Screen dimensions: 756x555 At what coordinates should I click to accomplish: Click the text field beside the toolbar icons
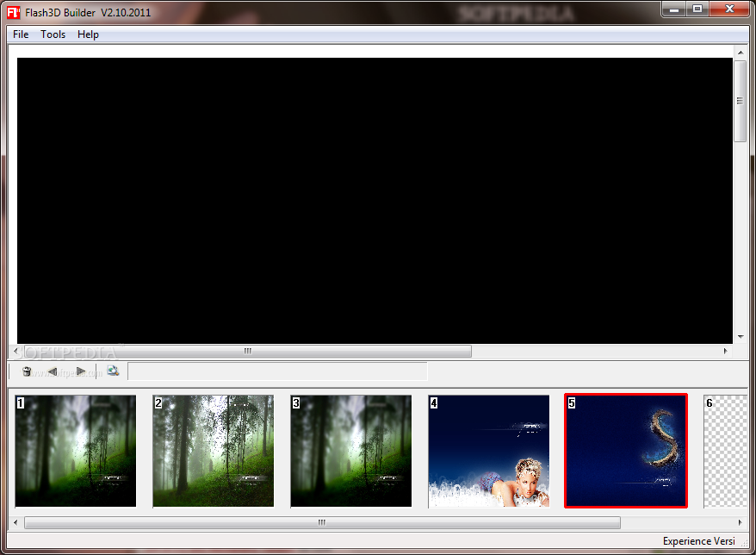[277, 371]
